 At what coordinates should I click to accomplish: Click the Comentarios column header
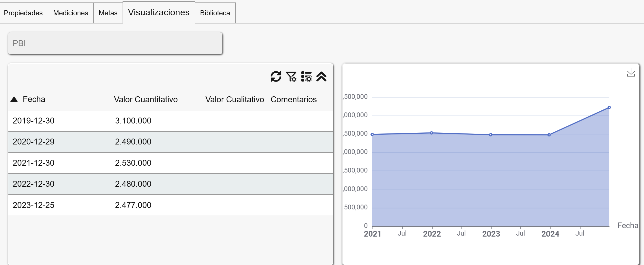294,100
